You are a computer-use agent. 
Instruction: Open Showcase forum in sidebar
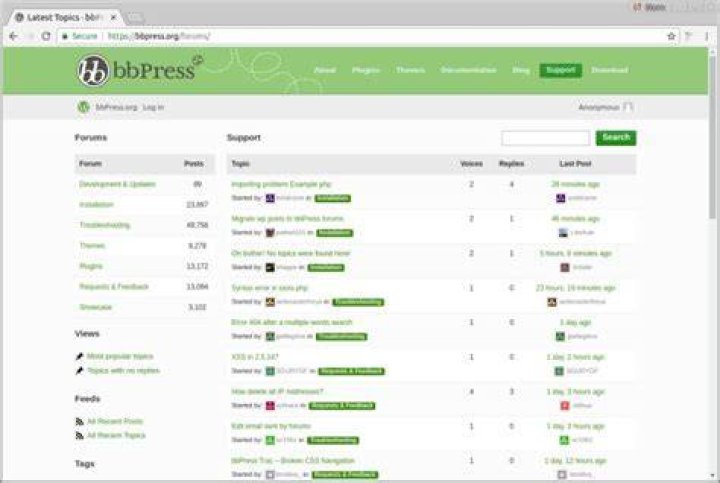tap(96, 307)
